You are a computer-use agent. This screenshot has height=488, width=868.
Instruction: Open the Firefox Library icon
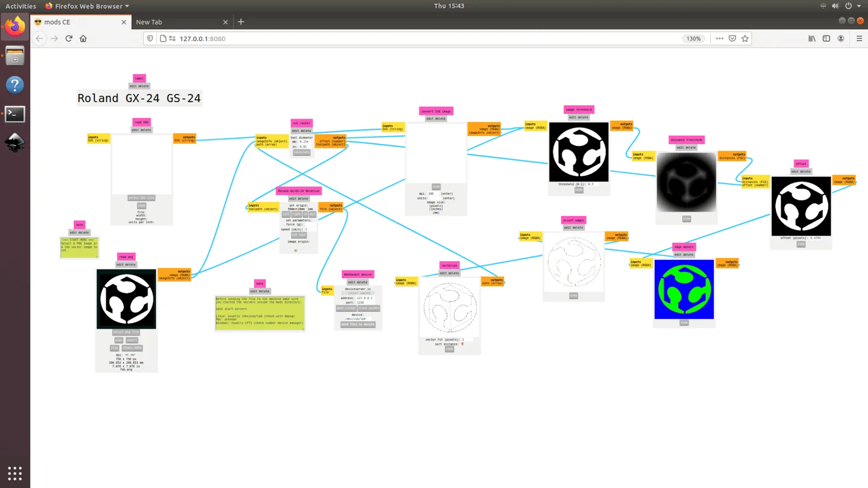pos(812,38)
